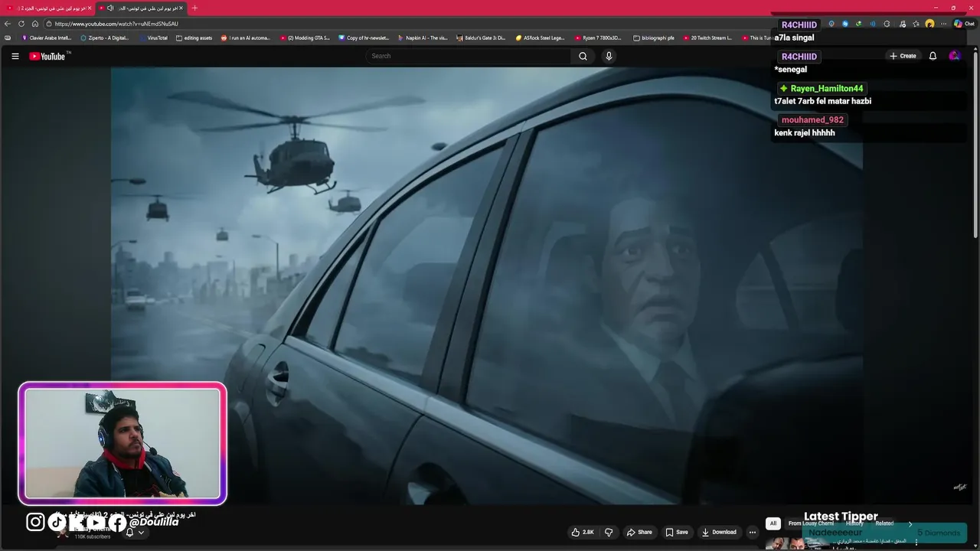This screenshot has height=551, width=980.
Task: Save the video to a playlist
Action: point(677,532)
